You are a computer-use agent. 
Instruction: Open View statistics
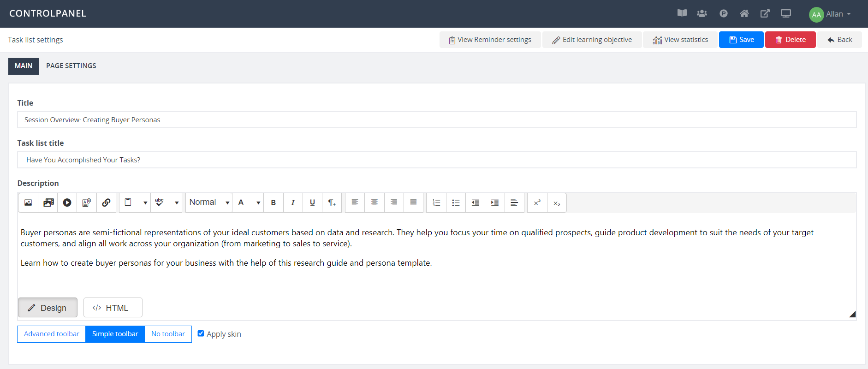[680, 40]
